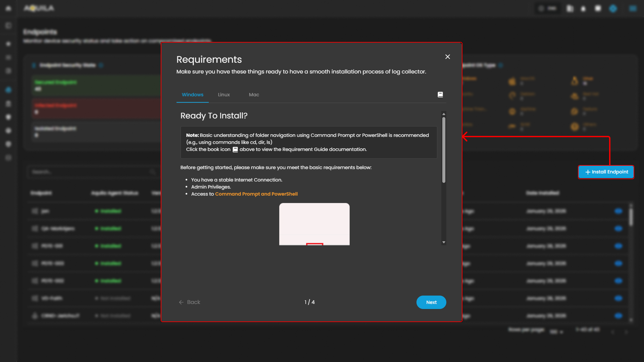Go to next step with Next
Viewport: 644px width, 362px height.
click(x=431, y=302)
